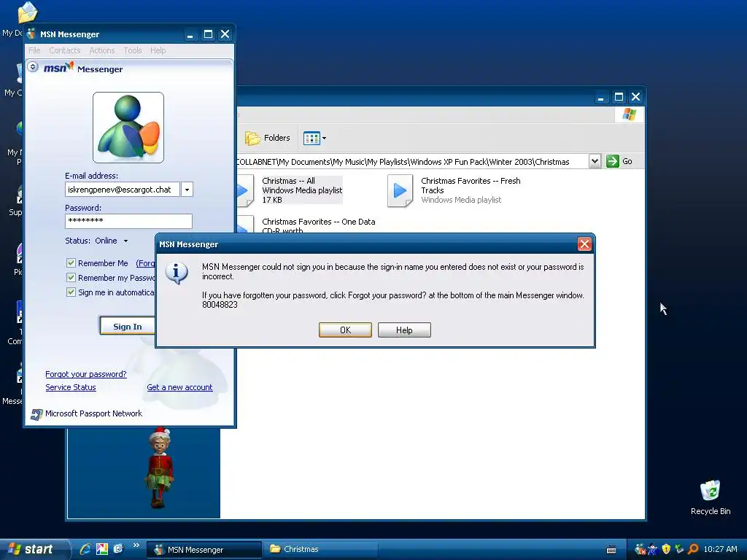Image resolution: width=747 pixels, height=560 pixels.
Task: Expand the e-mail address dropdown arrow
Action: (x=187, y=190)
